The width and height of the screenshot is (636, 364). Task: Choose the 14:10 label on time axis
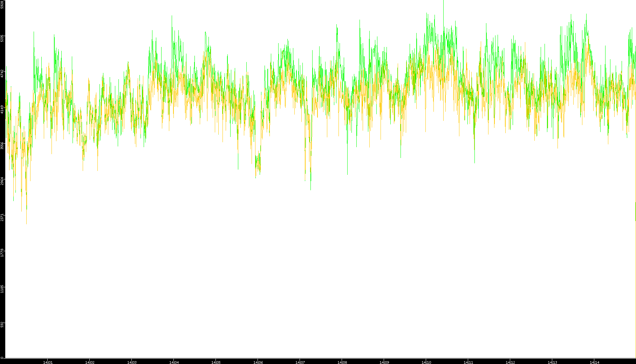[426, 362]
